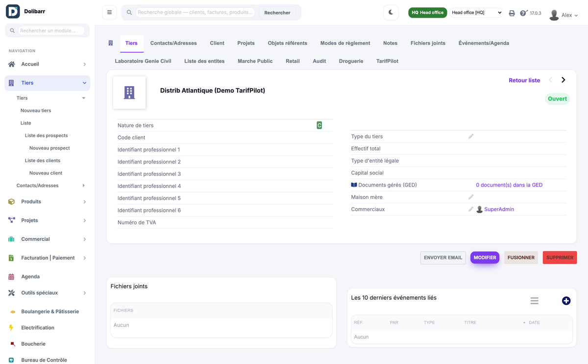Image resolution: width=588 pixels, height=364 pixels.
Task: Select Liste des clients in sidebar
Action: tap(43, 161)
